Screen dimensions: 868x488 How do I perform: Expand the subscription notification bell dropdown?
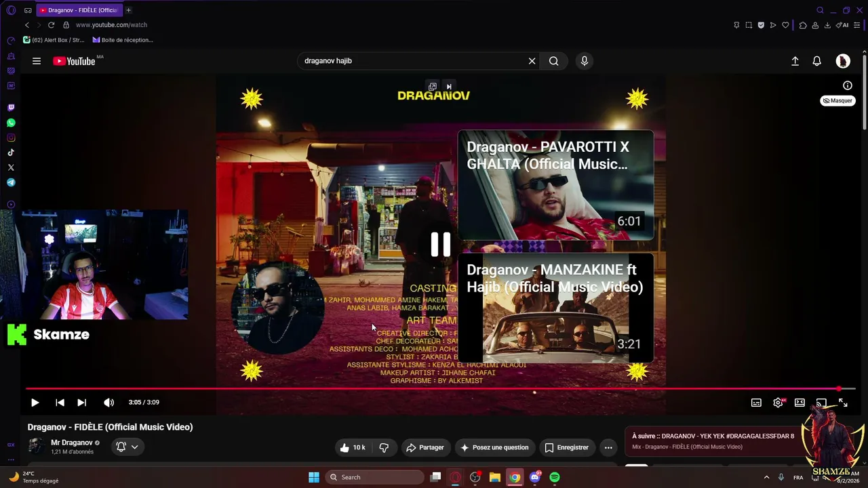(127, 447)
